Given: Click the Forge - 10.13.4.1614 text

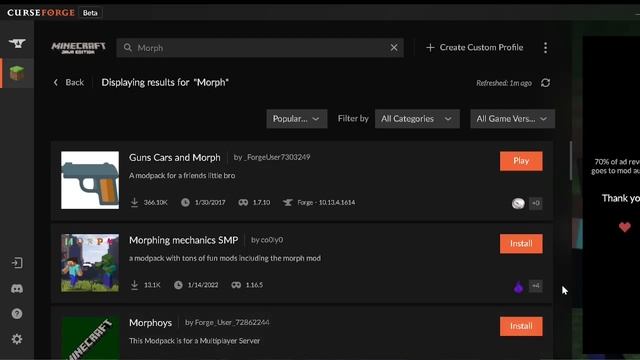Looking at the screenshot, I should (x=326, y=202).
